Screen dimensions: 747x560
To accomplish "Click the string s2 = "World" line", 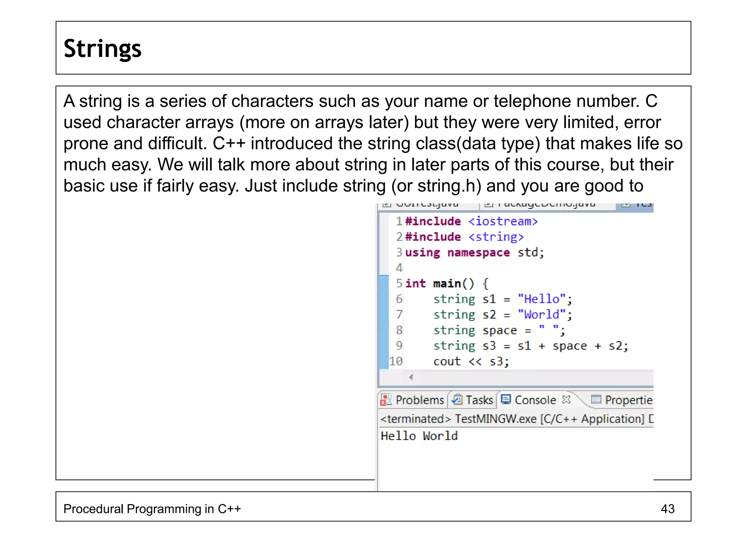I will click(x=503, y=314).
